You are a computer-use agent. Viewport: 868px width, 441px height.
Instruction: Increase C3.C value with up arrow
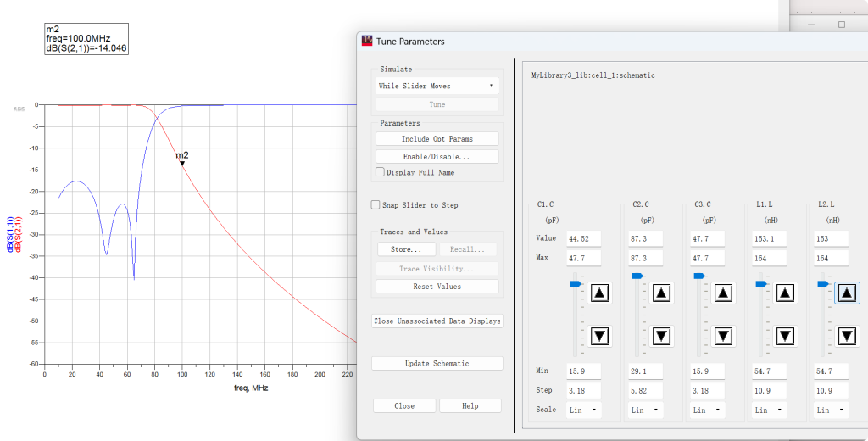coord(724,293)
